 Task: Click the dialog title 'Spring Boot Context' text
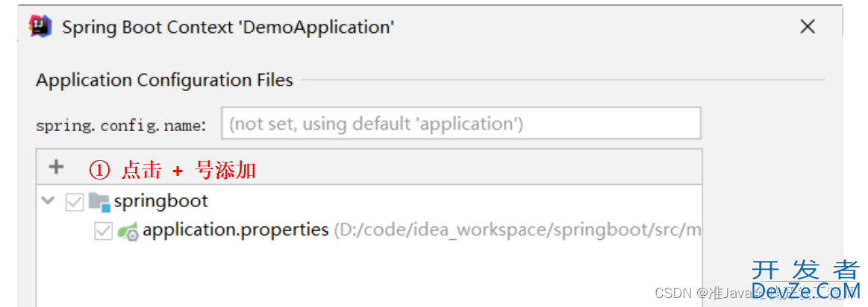(147, 27)
